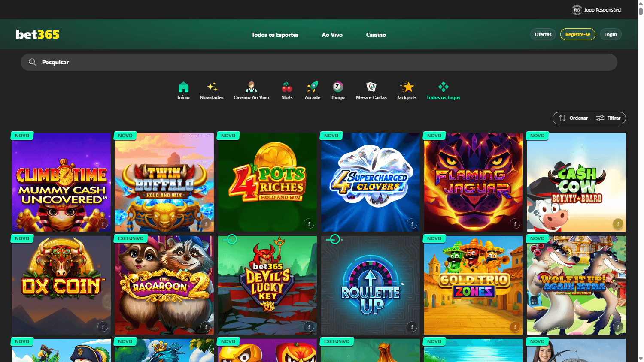This screenshot has height=362, width=644.
Task: Open the Início home icon
Action: pyautogui.click(x=183, y=87)
